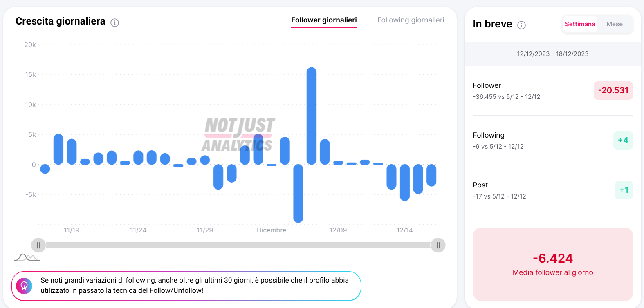The image size is (644, 308).
Task: Click the +1 post badge
Action: click(624, 190)
